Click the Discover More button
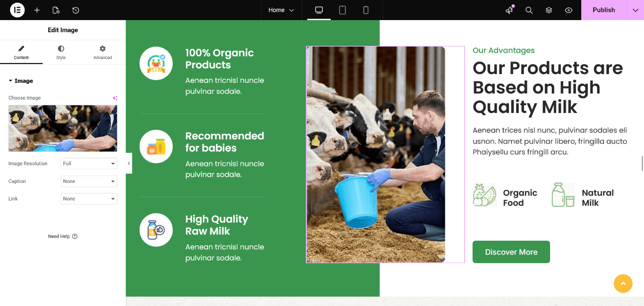 tap(511, 252)
